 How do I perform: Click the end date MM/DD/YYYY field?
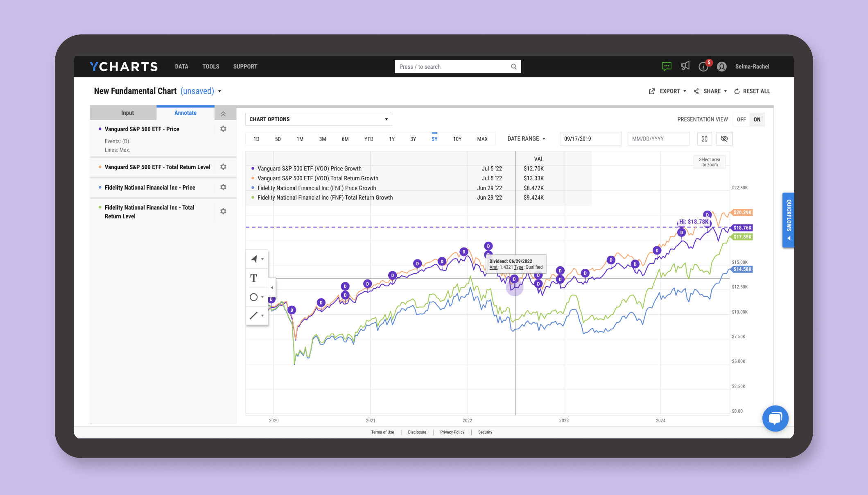pos(658,139)
